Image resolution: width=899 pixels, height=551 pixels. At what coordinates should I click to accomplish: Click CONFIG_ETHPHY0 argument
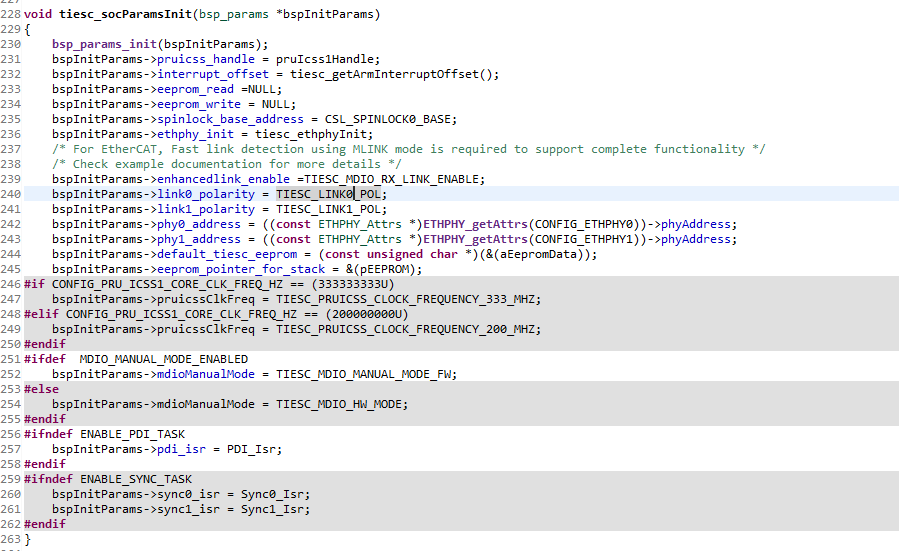tap(584, 224)
